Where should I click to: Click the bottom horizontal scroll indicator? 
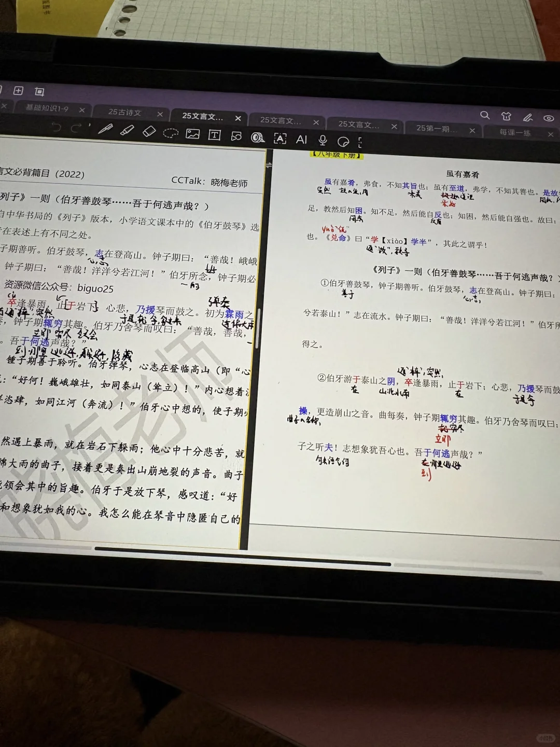244,564
